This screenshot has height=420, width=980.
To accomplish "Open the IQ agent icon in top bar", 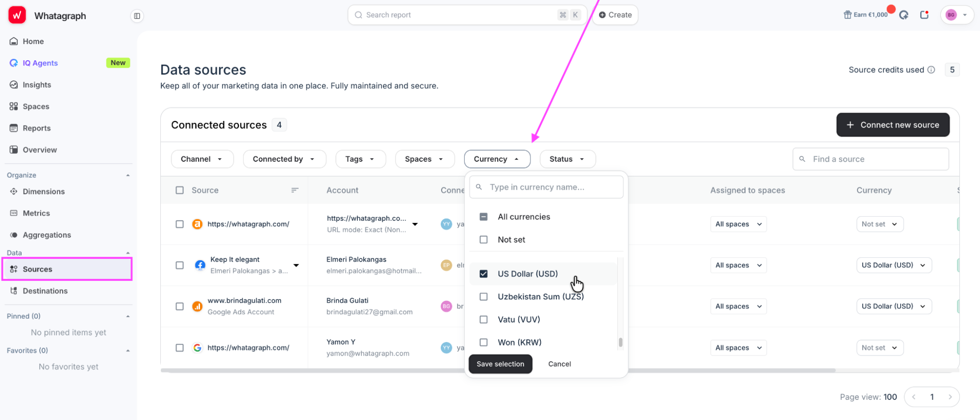I will pos(904,15).
